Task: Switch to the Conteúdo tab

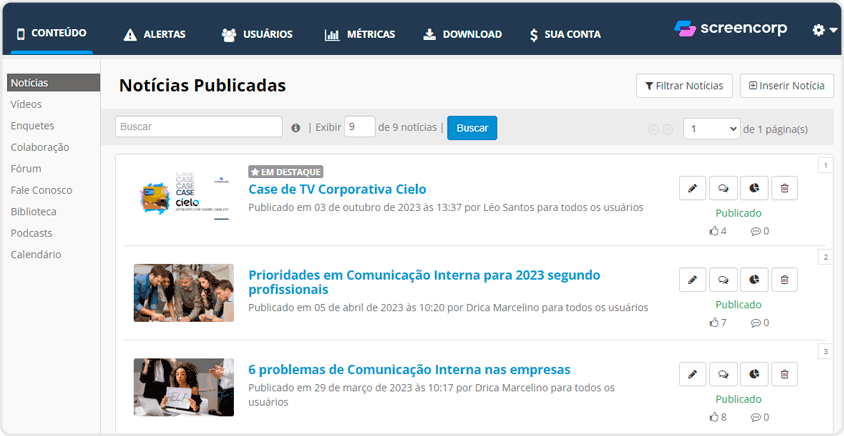Action: [x=52, y=33]
